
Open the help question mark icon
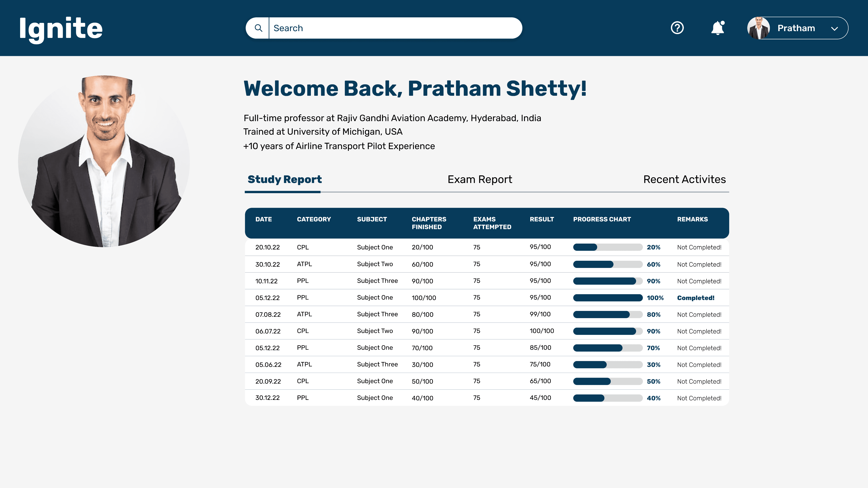[677, 28]
